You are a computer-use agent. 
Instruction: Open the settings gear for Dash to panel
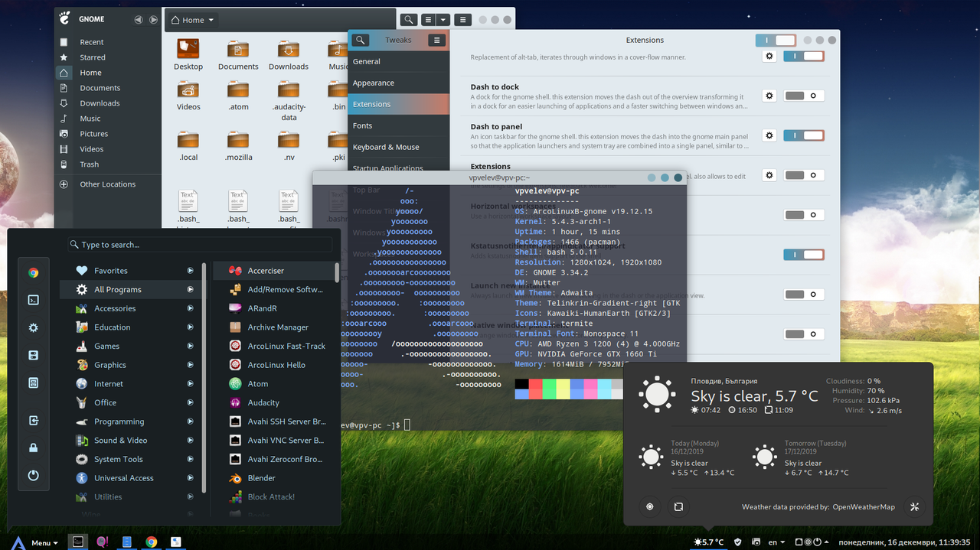770,135
